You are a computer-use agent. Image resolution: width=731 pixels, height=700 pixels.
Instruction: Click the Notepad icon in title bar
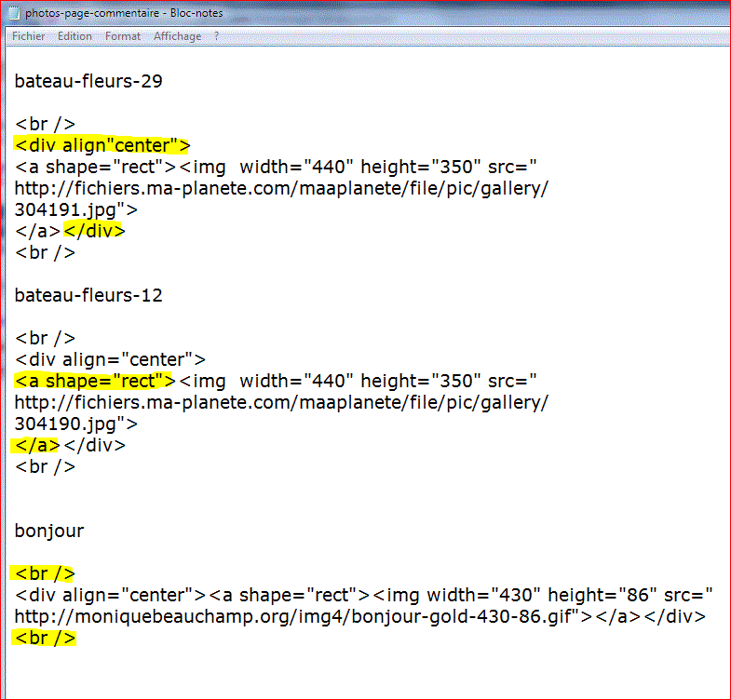click(12, 13)
